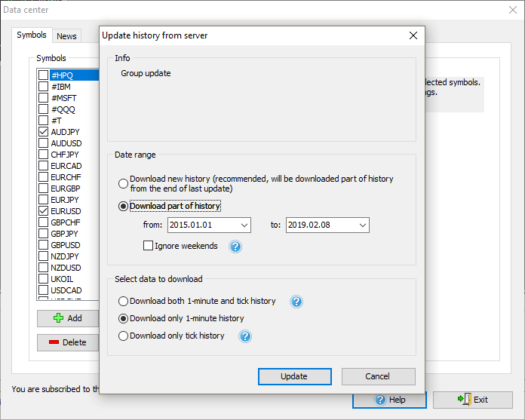
Task: Enable the Ignore weekends checkbox
Action: [148, 246]
